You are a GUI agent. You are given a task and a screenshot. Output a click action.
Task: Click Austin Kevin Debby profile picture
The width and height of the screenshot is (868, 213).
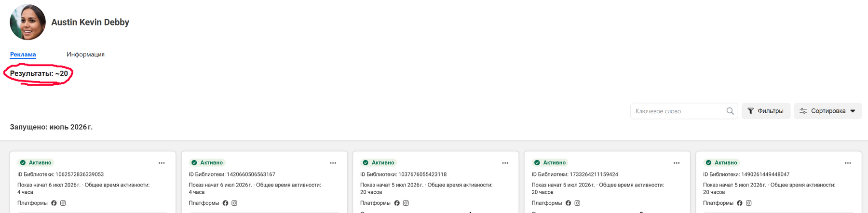(x=27, y=22)
